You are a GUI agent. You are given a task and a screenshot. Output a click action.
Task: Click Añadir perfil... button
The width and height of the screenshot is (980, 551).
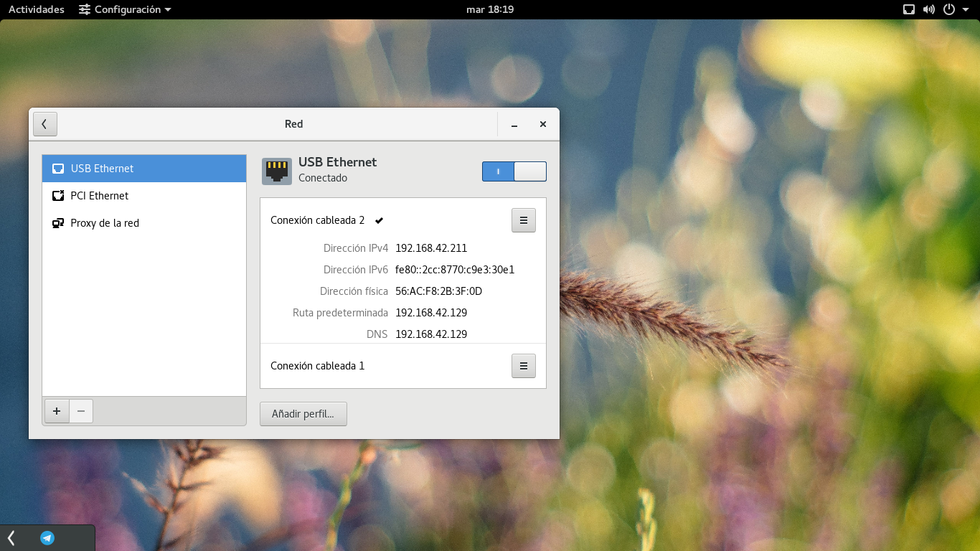(303, 414)
